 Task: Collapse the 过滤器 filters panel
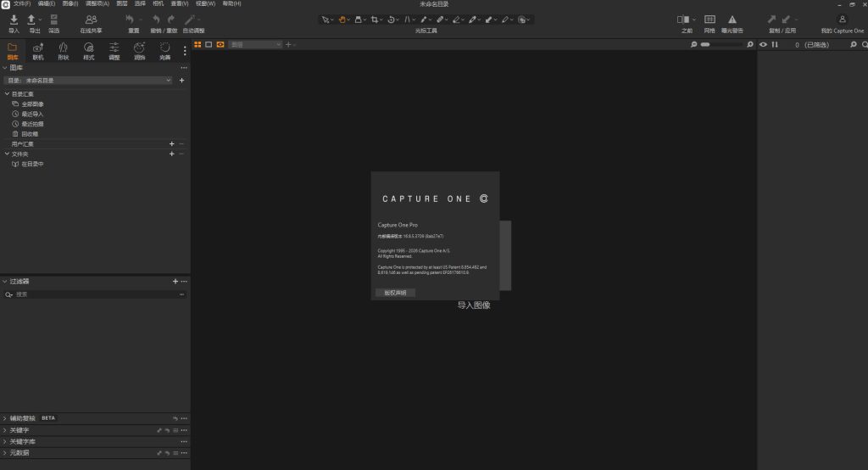point(5,282)
